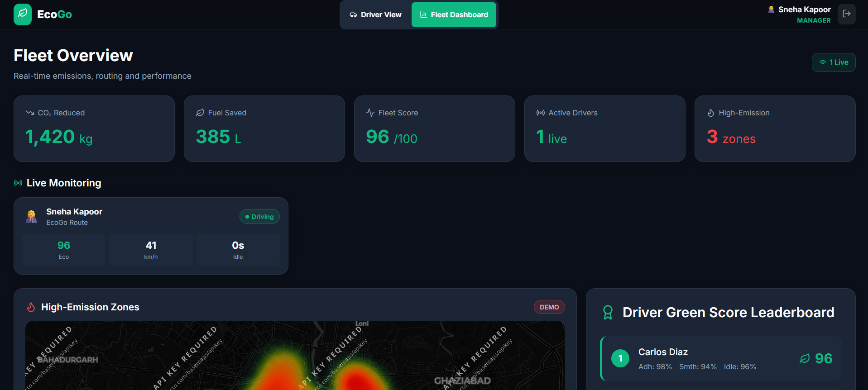Open the Active Drivers card
The width and height of the screenshot is (868, 390).
604,128
